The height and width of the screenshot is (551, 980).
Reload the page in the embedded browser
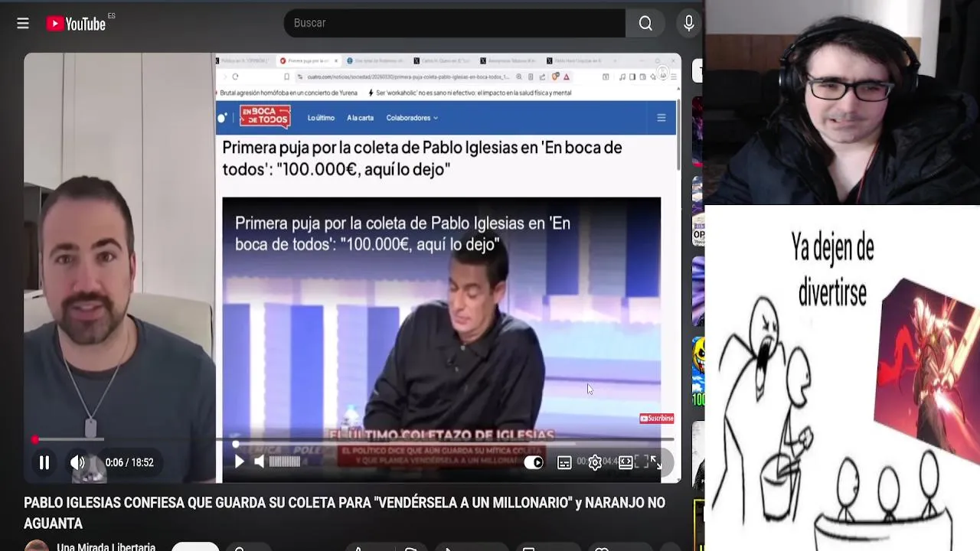[235, 77]
